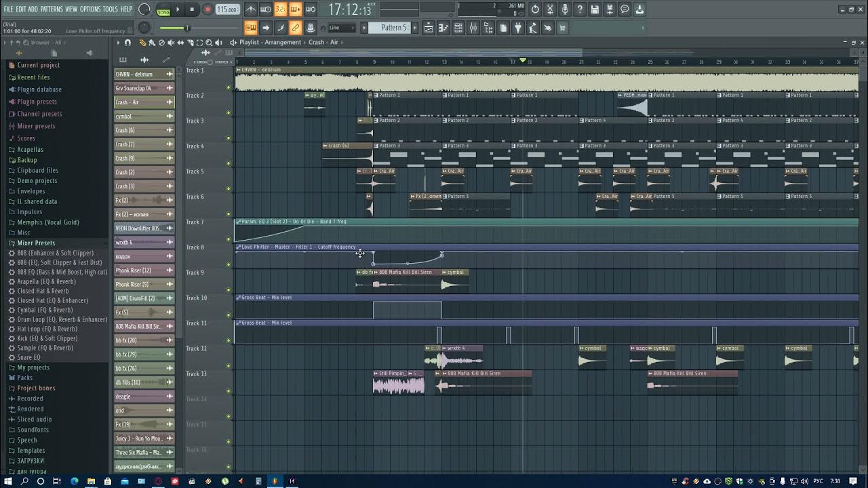Collapse the Mixer Presets folder
This screenshot has width=868, height=488.
coord(35,243)
